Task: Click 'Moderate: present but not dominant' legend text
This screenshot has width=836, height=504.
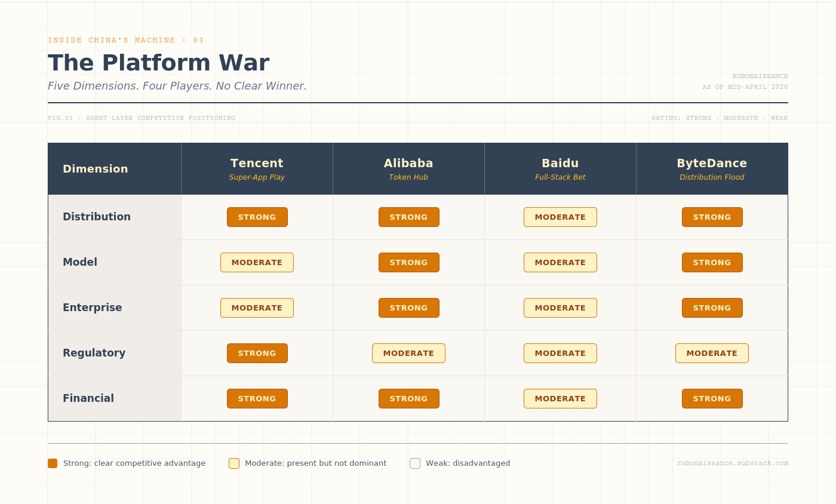Action: [x=316, y=463]
